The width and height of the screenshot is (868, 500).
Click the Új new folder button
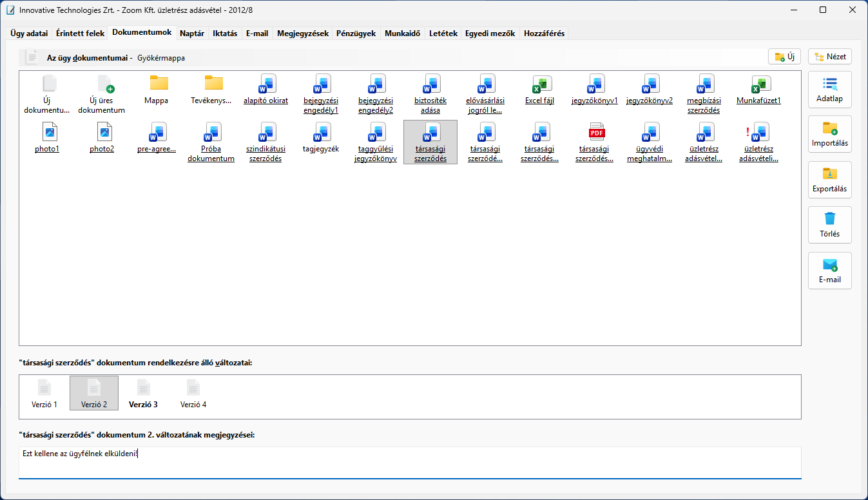pyautogui.click(x=784, y=57)
